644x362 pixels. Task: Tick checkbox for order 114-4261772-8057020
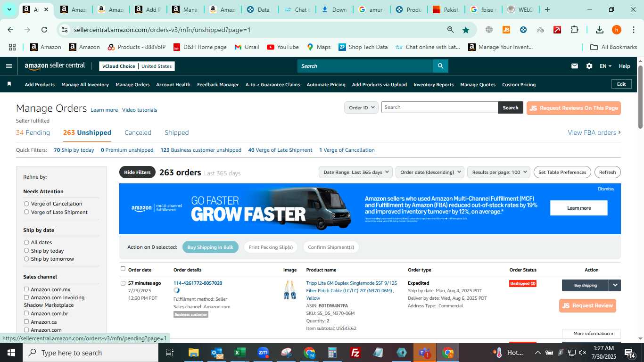coord(123,283)
